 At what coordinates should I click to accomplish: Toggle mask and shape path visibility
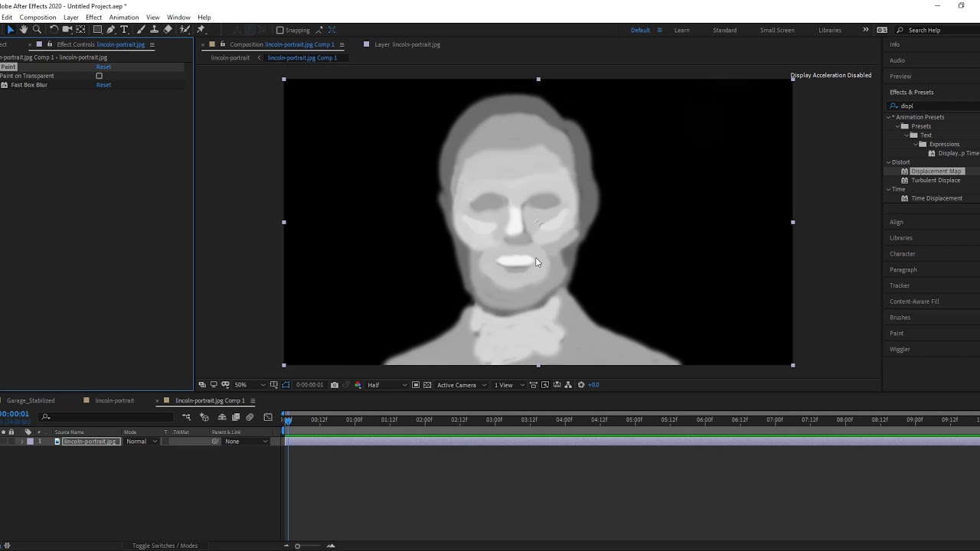[x=286, y=385]
